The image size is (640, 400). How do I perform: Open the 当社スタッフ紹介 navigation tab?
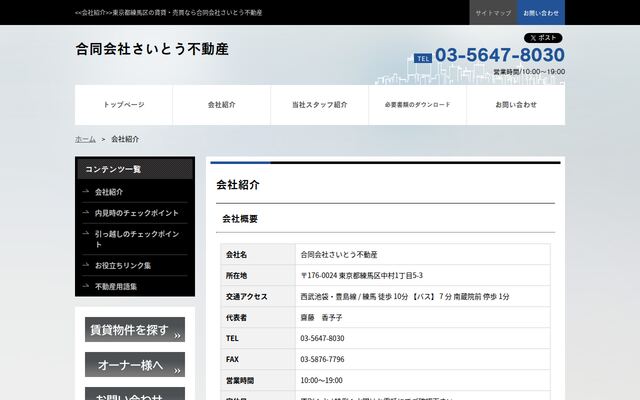click(x=320, y=105)
